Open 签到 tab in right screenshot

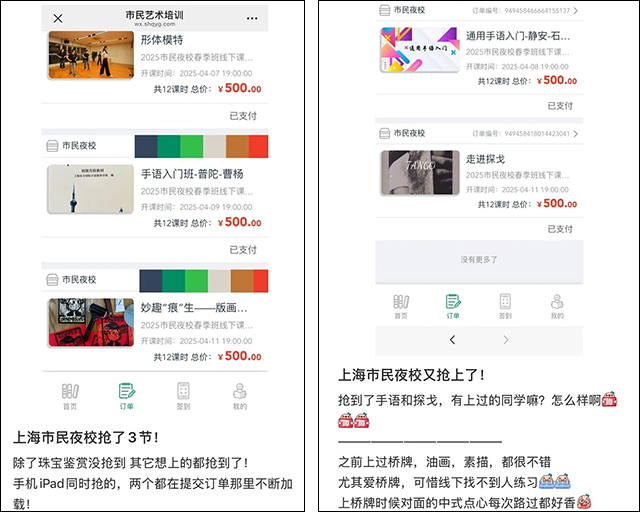(505, 306)
